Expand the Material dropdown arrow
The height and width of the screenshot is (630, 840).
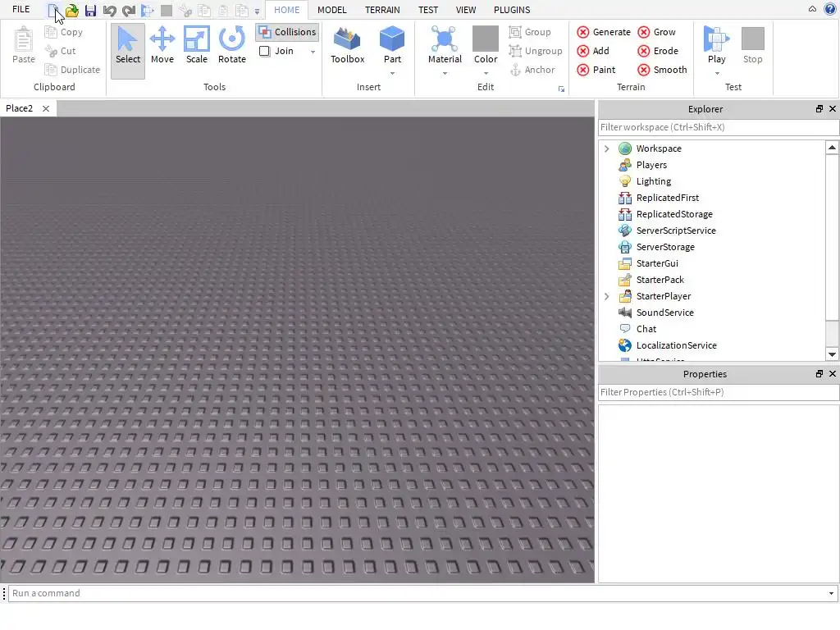[x=445, y=73]
